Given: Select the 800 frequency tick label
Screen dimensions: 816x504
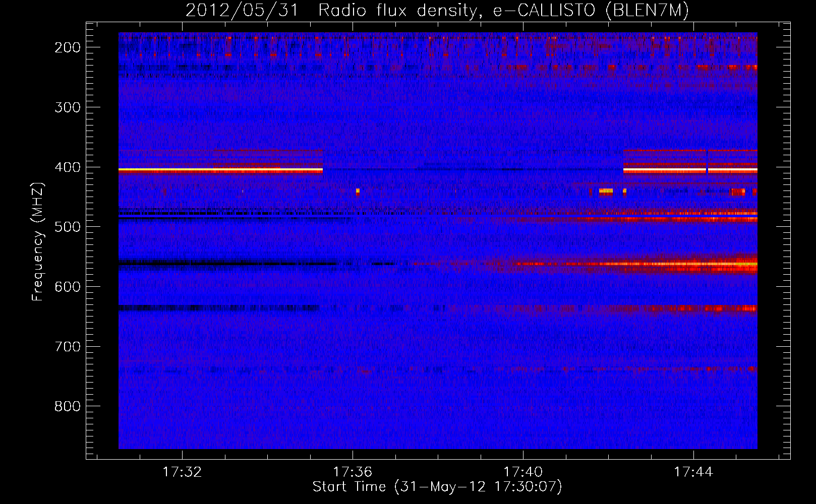Looking at the screenshot, I should click(x=68, y=406).
